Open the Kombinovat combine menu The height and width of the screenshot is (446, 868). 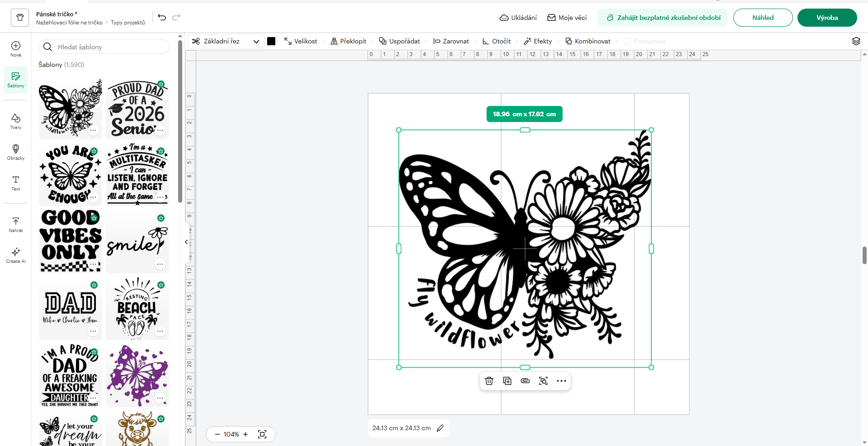pos(588,41)
